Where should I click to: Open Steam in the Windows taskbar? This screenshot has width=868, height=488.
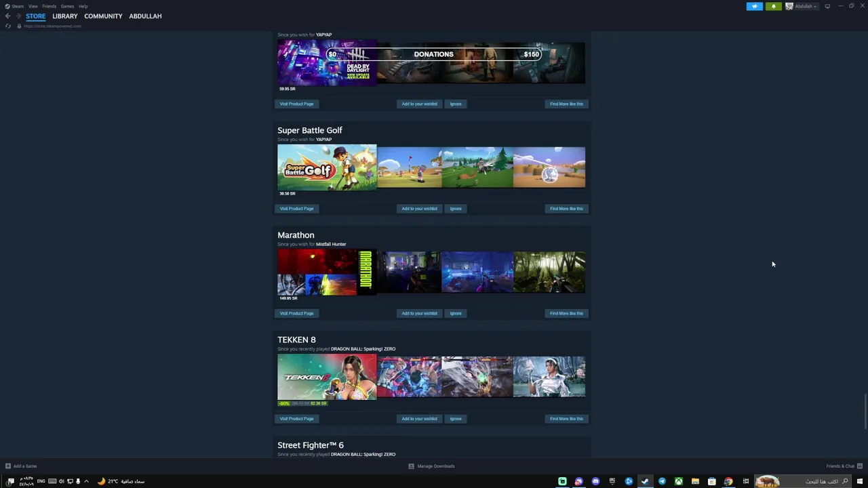[x=645, y=481]
